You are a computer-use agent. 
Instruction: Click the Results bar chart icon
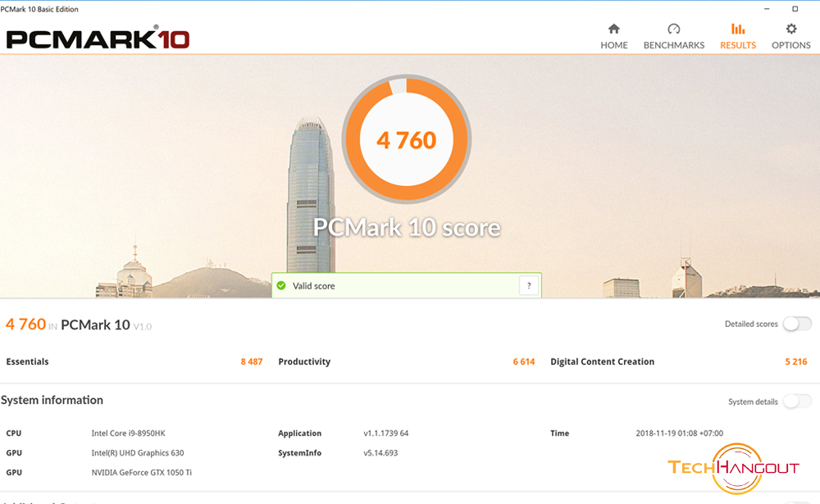738,29
